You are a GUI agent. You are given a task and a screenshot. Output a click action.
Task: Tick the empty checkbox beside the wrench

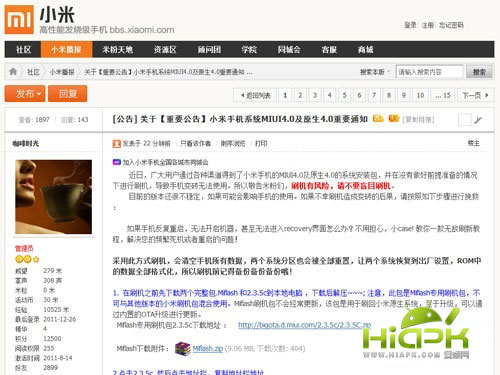464,119
